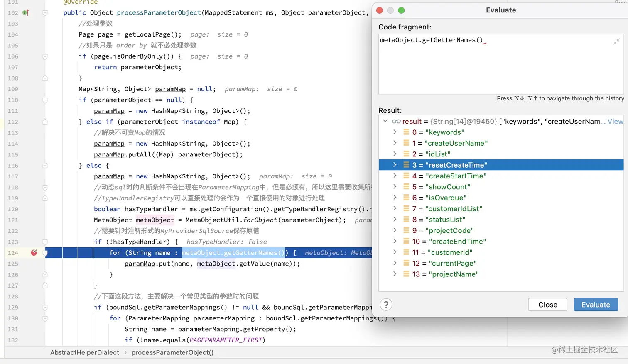This screenshot has width=628, height=364.
Task: Click the fold-end marker on line 108
Action: click(45, 78)
